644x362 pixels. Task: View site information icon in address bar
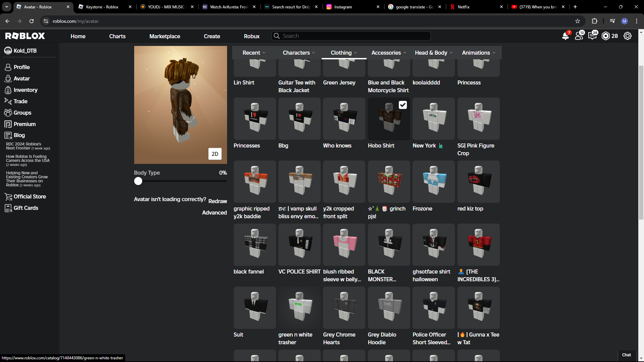point(46,21)
